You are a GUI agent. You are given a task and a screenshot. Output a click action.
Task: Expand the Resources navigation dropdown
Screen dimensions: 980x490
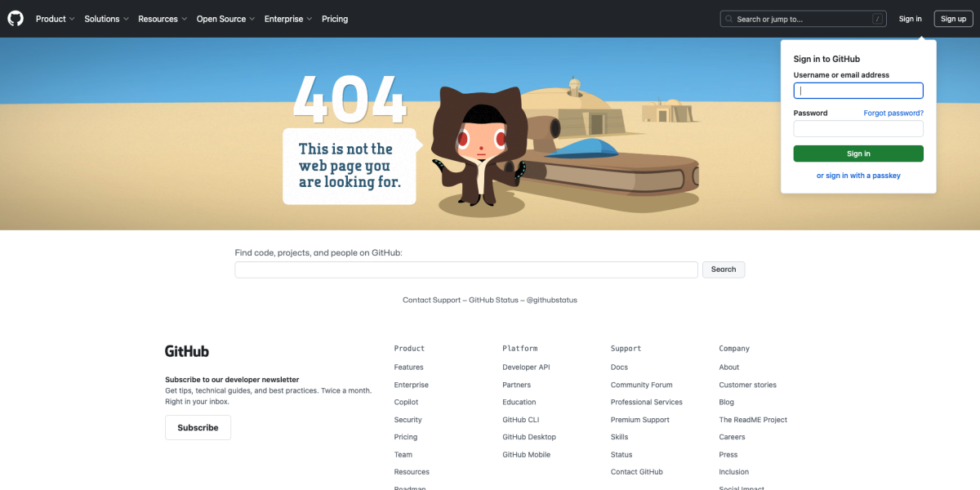[163, 19]
